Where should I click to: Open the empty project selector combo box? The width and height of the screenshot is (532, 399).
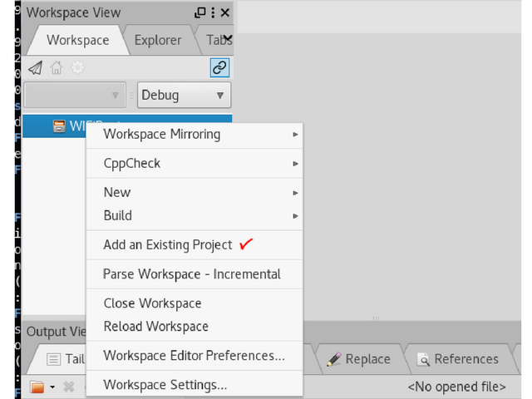(75, 96)
